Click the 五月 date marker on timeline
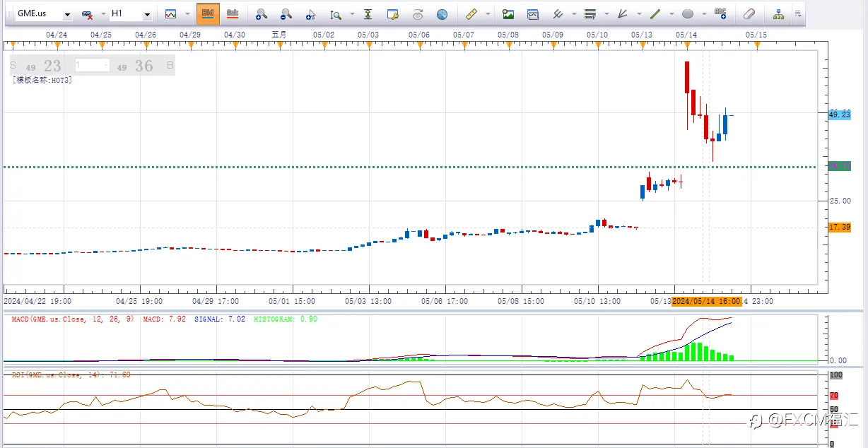The width and height of the screenshot is (868, 448). [279, 35]
